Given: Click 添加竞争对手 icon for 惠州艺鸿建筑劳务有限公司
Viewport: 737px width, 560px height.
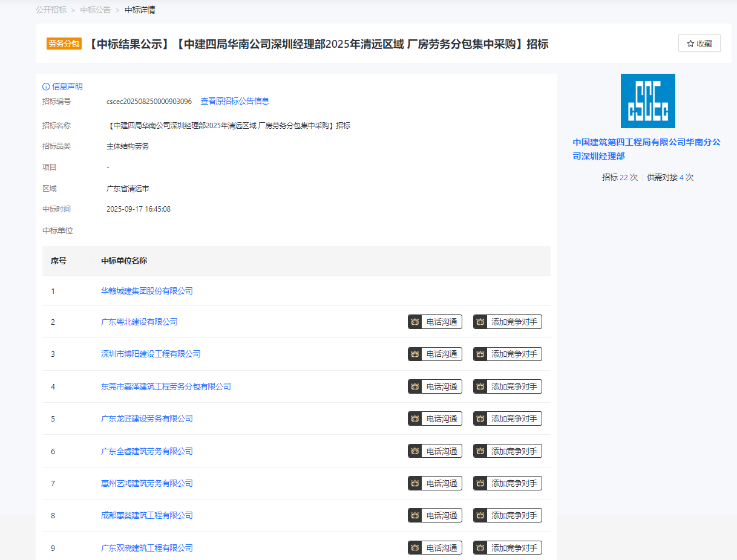Looking at the screenshot, I should click(x=480, y=483).
